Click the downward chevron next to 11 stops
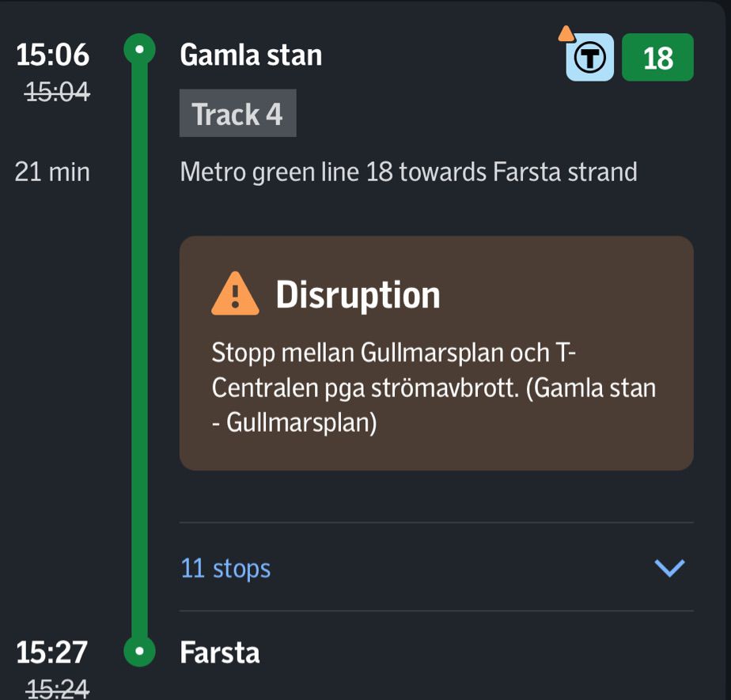 click(669, 566)
